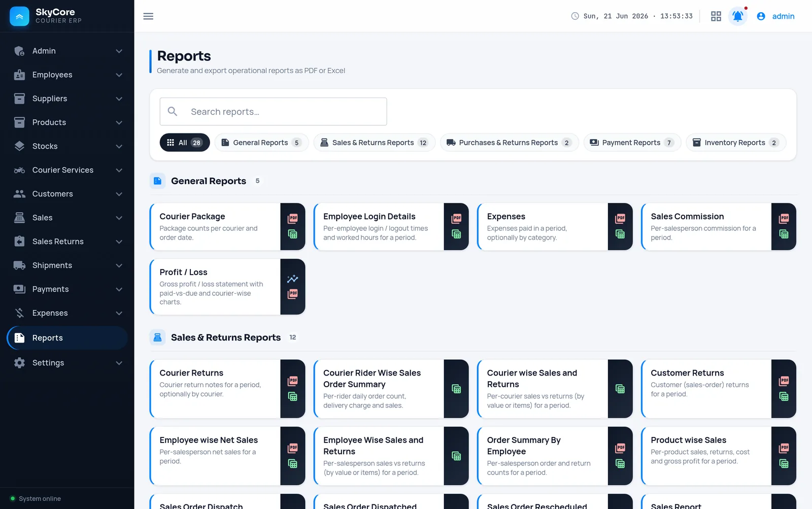Expand the Courier Services menu

[67, 170]
